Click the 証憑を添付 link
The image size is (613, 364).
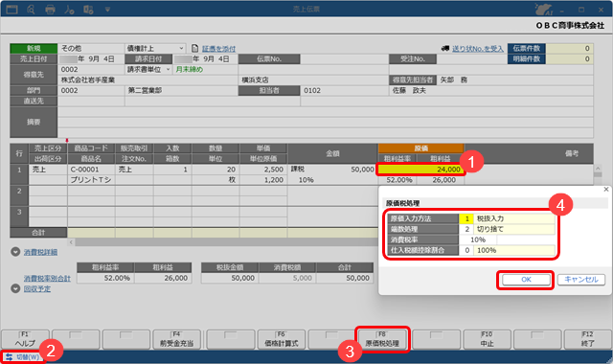pos(218,49)
